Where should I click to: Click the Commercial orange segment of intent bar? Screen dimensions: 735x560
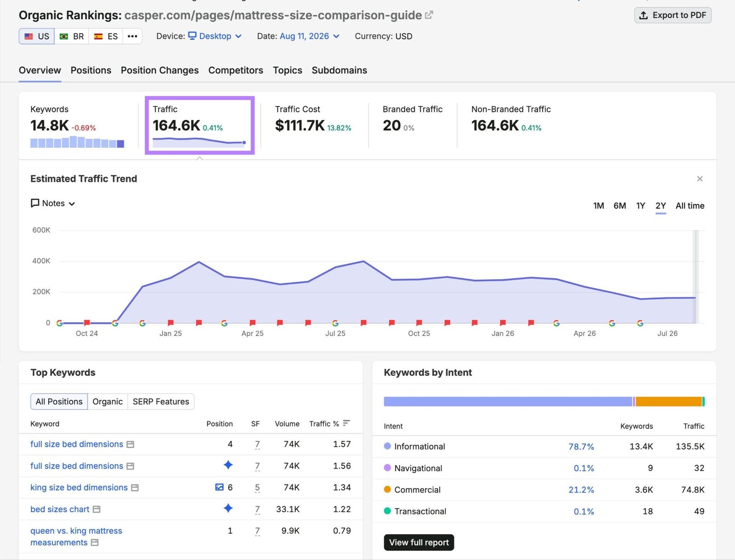669,402
